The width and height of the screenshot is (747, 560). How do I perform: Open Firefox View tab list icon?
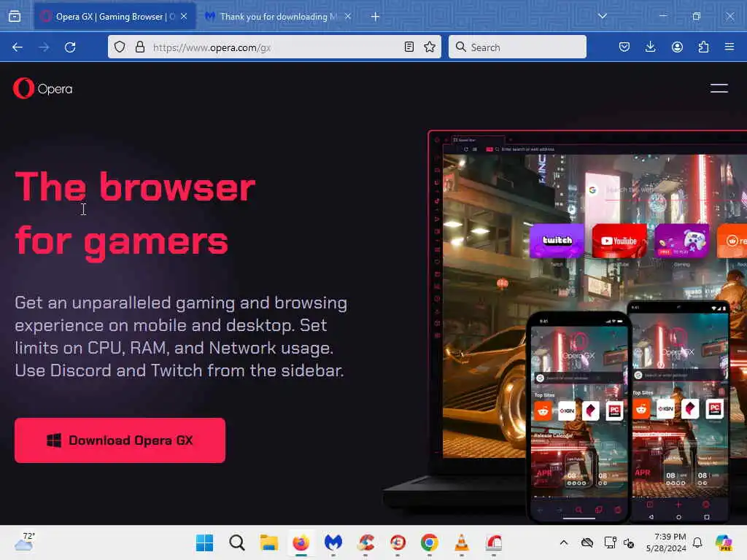(x=15, y=16)
